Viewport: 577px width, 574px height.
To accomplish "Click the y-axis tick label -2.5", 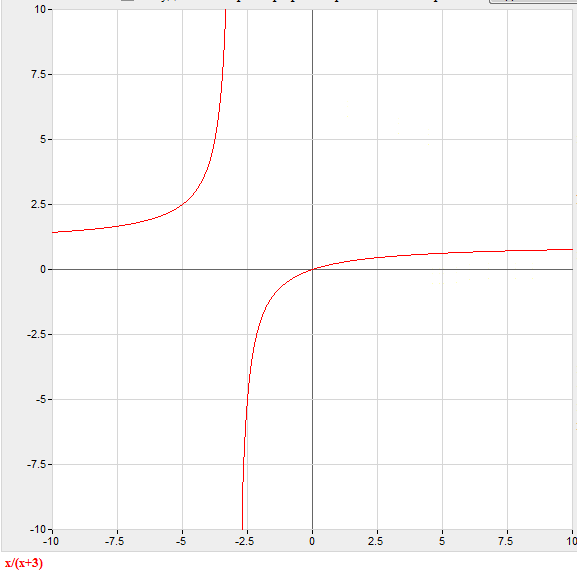I will click(37, 334).
